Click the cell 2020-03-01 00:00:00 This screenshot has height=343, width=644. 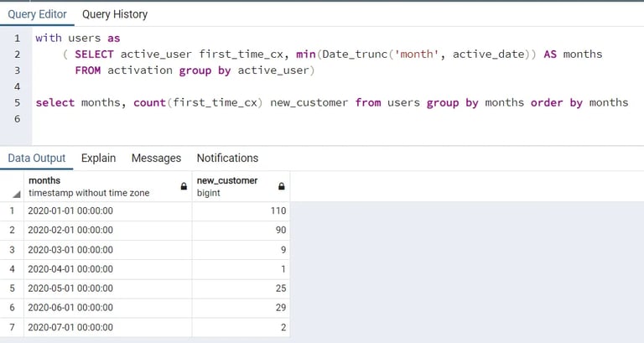click(107, 250)
